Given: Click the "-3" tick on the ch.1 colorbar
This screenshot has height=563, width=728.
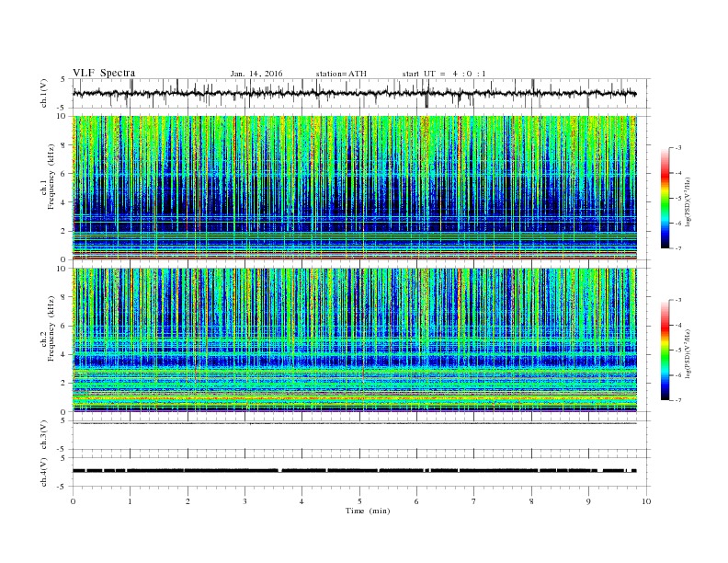Looking at the screenshot, I should coord(678,148).
